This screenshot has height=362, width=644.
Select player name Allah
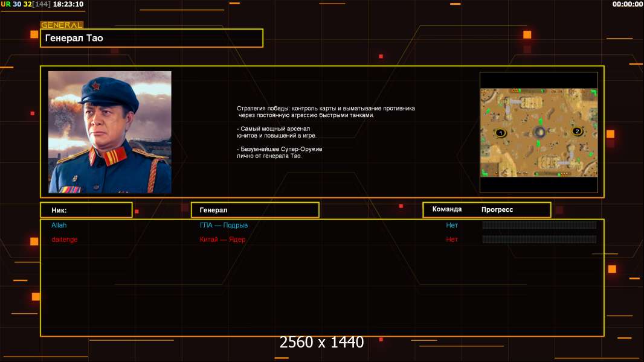coord(59,225)
